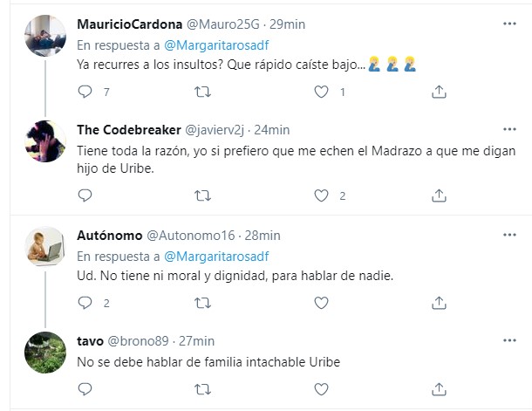Image resolution: width=532 pixels, height=411 pixels.
Task: Reply to MauricioCardona's tweet
Action: [85, 91]
